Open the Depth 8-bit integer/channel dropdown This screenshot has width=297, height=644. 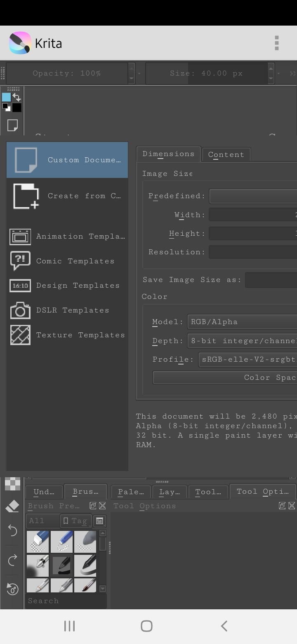click(x=242, y=341)
